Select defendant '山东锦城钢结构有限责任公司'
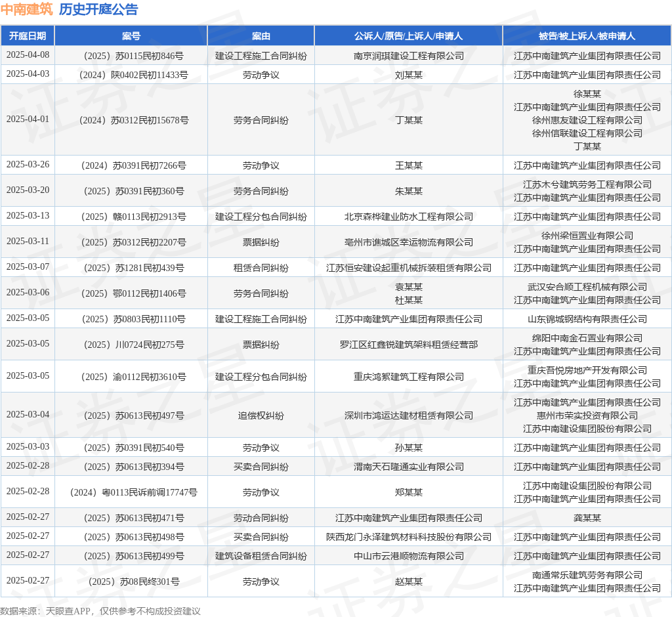 click(x=587, y=320)
